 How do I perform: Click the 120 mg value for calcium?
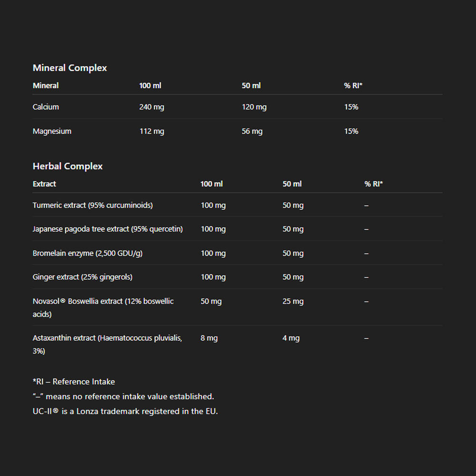(254, 107)
